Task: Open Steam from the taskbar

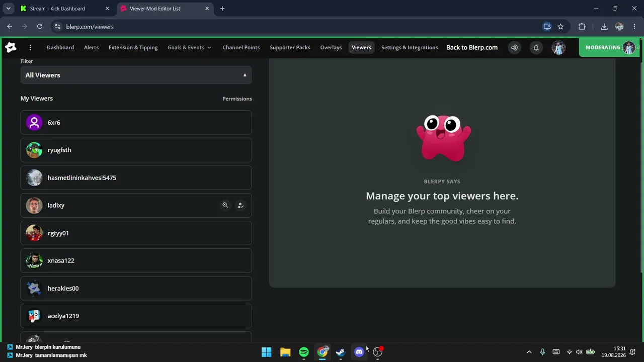Action: pos(341,352)
